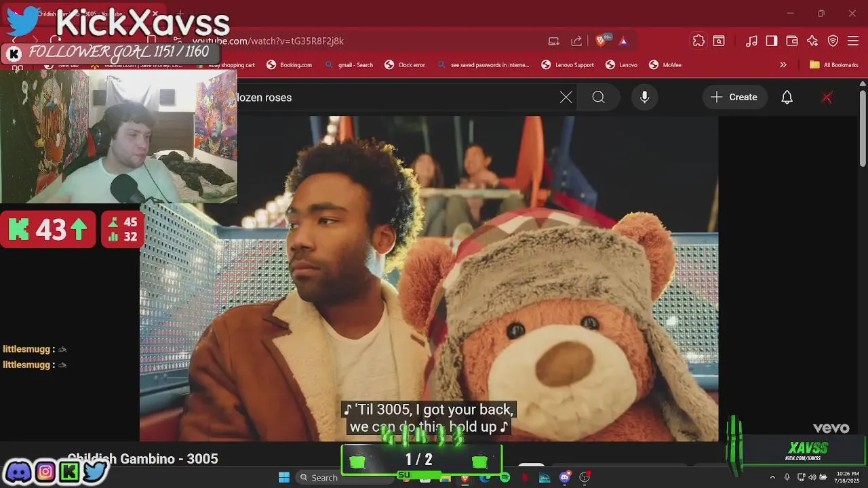Open the All Bookmarks folder
The height and width of the screenshot is (488, 868).
834,65
